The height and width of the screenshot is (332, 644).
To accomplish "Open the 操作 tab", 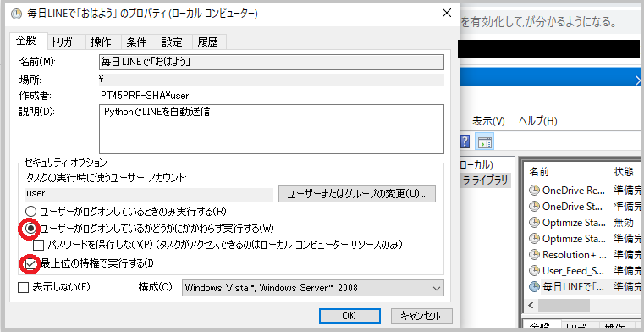I will [x=101, y=41].
